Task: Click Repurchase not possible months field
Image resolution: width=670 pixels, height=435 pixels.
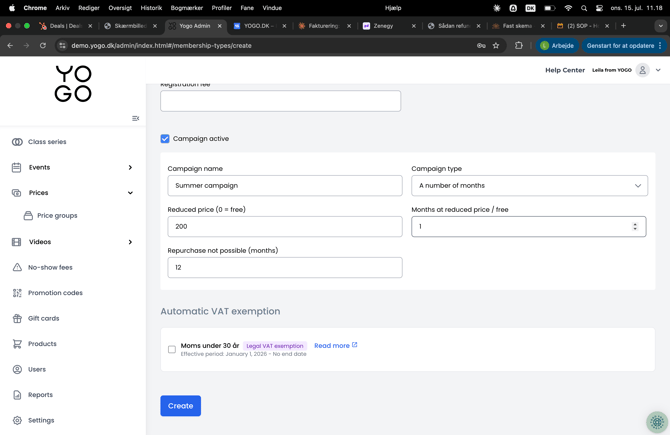Action: 285,268
